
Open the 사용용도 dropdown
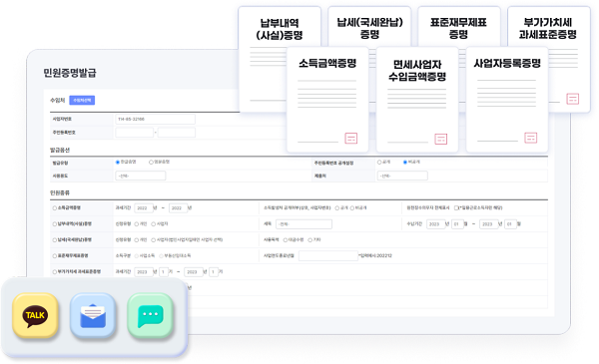[x=140, y=176]
